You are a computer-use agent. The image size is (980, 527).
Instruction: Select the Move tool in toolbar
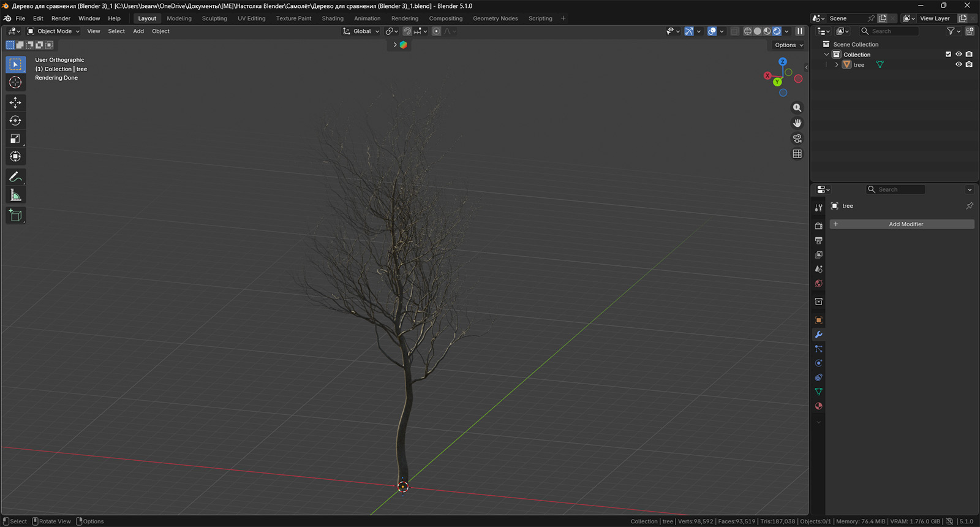(x=15, y=102)
